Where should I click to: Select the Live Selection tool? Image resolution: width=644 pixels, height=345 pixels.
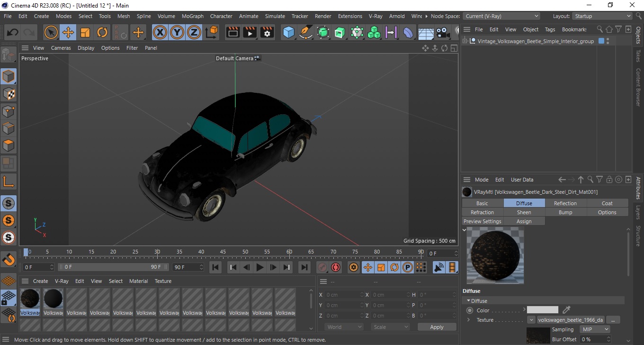pos(51,33)
